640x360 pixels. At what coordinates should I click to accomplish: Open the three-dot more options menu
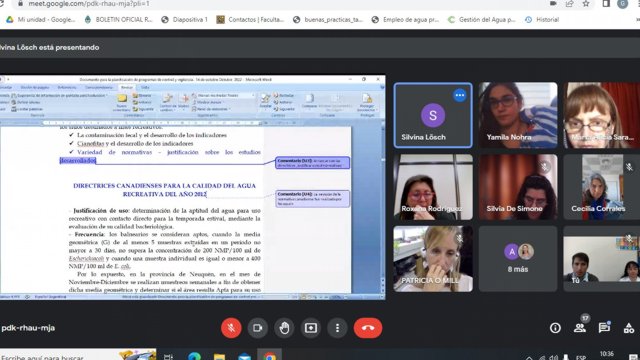point(337,328)
